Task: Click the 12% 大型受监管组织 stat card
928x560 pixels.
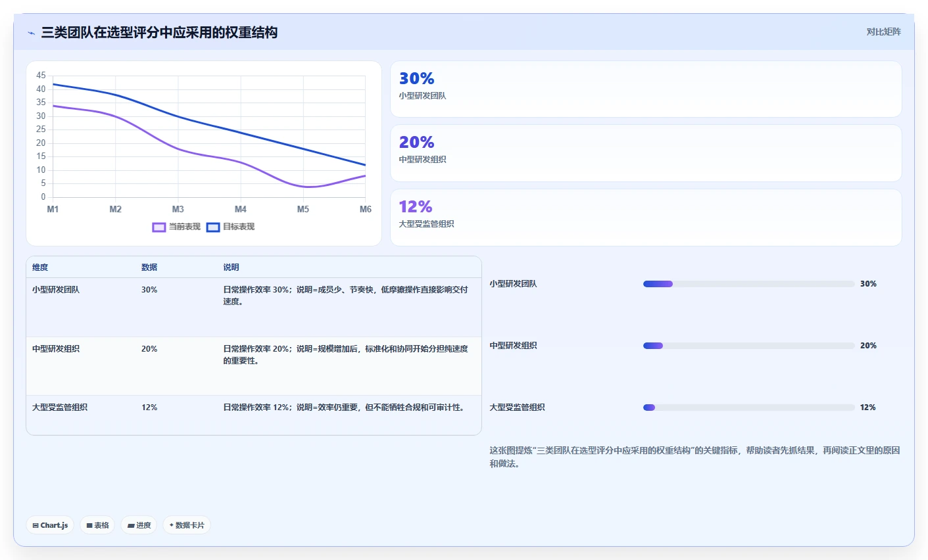Action: tap(646, 218)
